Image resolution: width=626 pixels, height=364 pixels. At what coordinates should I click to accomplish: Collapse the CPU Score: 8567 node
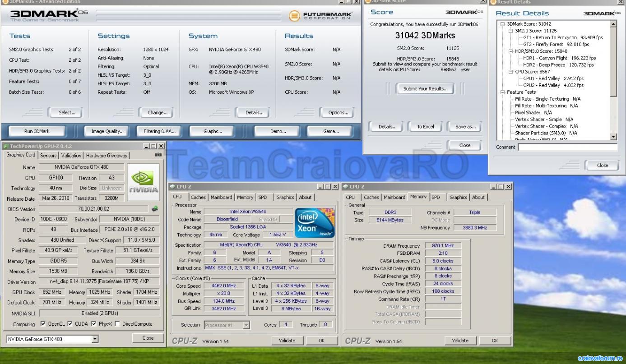(x=511, y=71)
